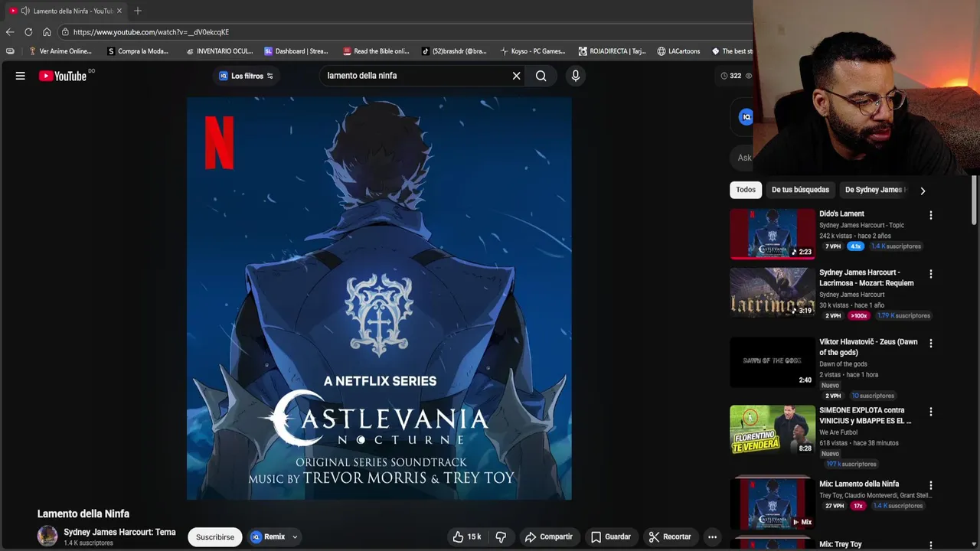The image size is (980, 551).
Task: Open Zeus Dawn of the gods thumbnail
Action: pyautogui.click(x=772, y=362)
